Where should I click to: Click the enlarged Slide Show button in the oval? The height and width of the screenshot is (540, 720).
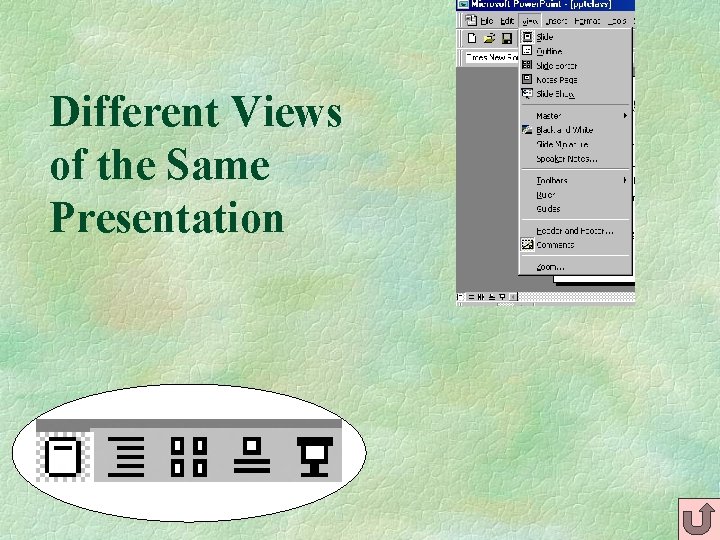click(x=315, y=457)
